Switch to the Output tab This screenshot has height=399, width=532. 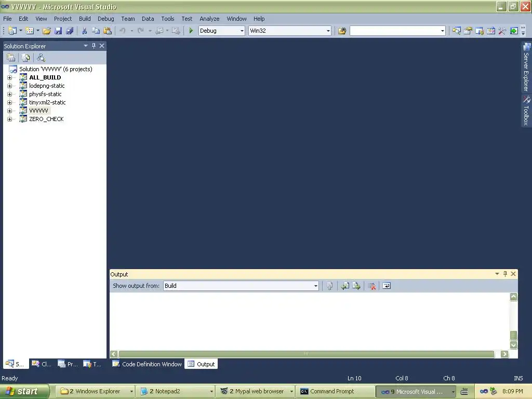point(202,364)
